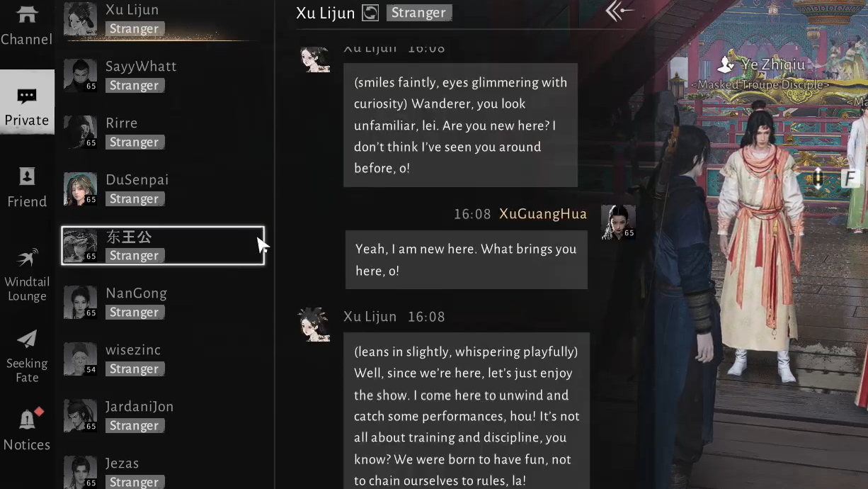
Task: Click the F interact prompt key
Action: coord(850,178)
